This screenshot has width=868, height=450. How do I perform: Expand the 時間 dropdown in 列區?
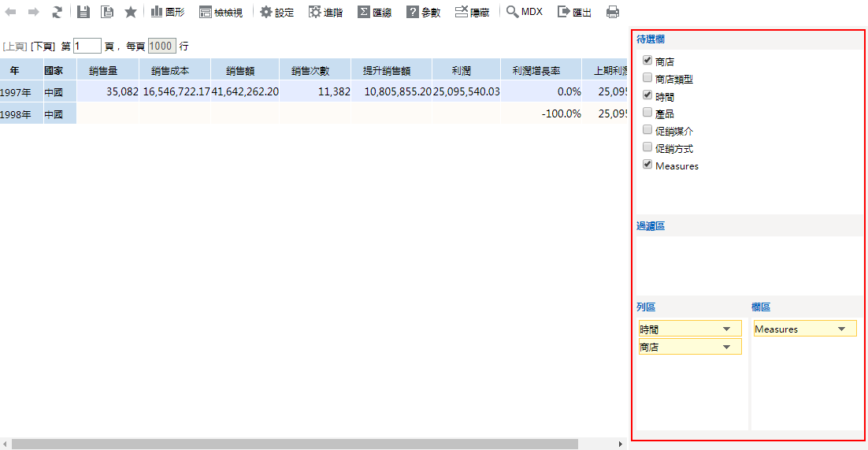[726, 329]
